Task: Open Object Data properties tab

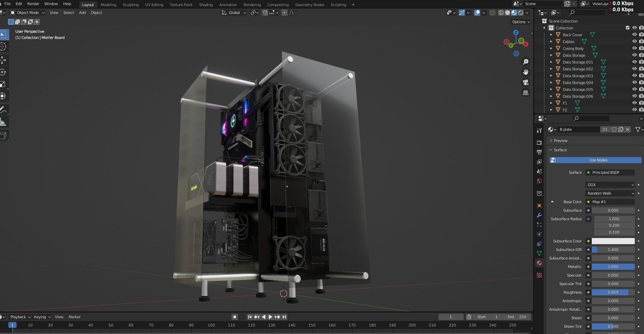Action: (x=539, y=253)
